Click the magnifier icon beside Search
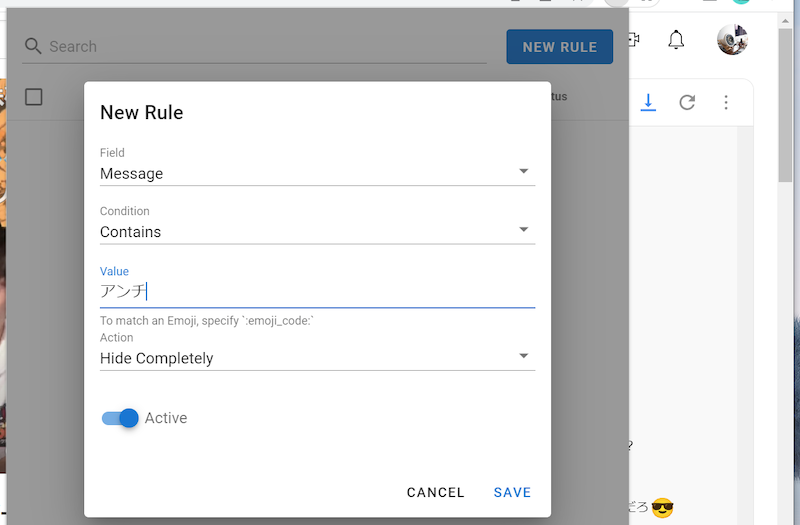800x525 pixels. pyautogui.click(x=33, y=47)
